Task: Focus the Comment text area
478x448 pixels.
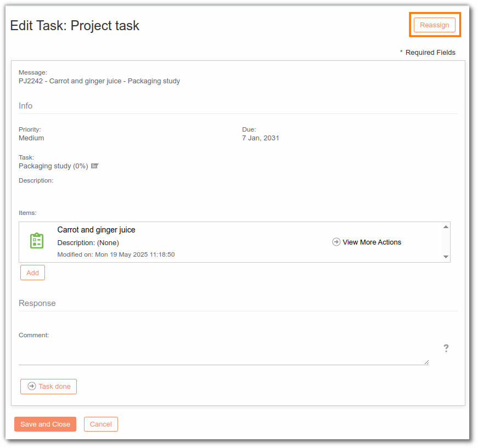Action: click(224, 353)
